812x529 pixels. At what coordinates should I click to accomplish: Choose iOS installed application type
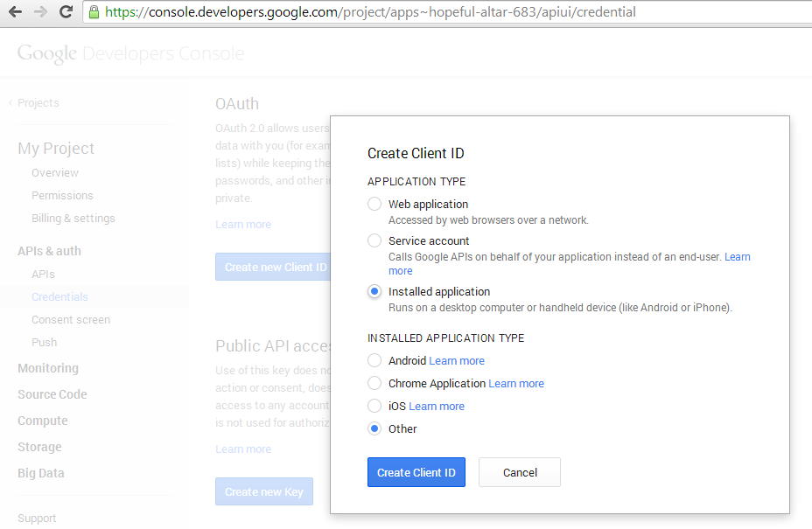(374, 406)
